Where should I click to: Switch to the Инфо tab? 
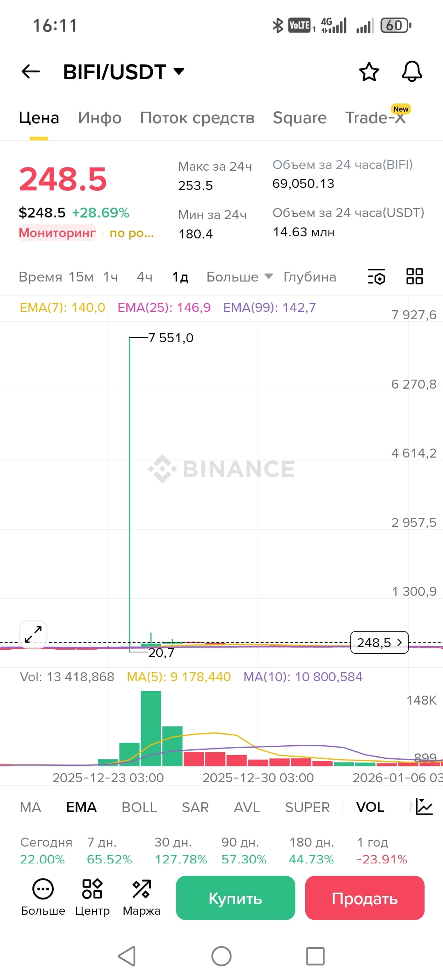[100, 118]
